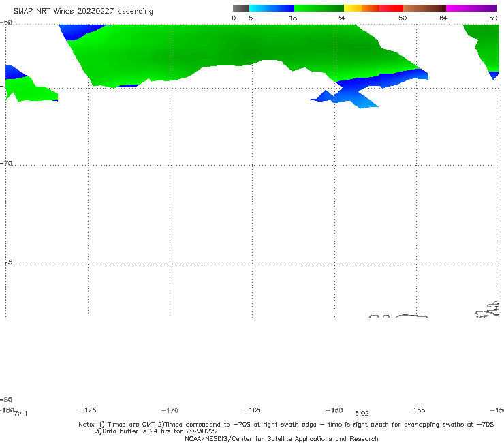Click the swath time label '7:41'
Image resolution: width=504 pixels, height=443 pixels.
[x=20, y=414]
